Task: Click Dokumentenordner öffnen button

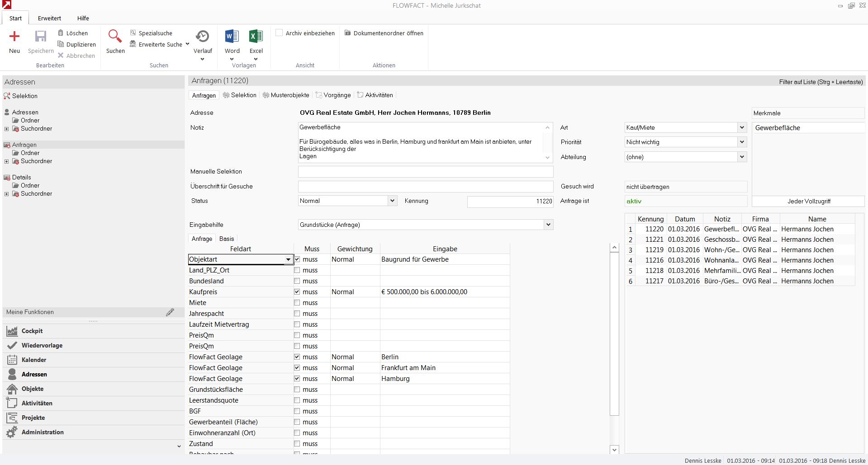Action: pos(384,33)
